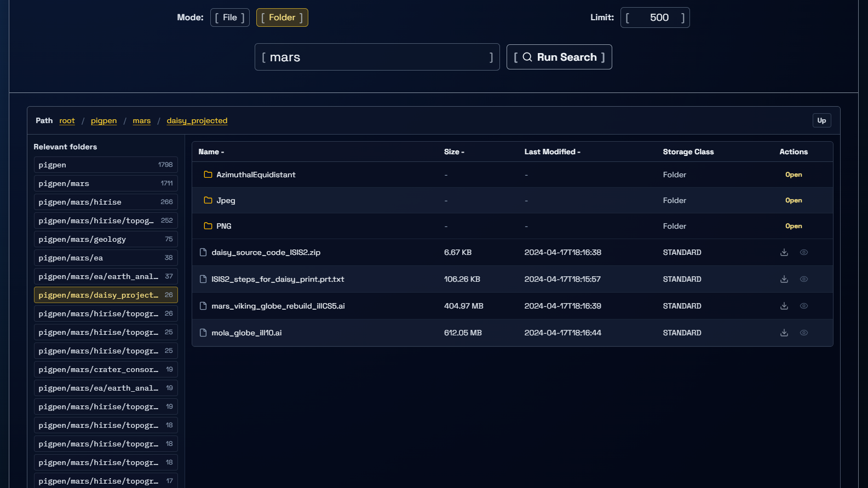Click the Limit field showing 500
This screenshot has width=868, height=488.
click(x=655, y=18)
